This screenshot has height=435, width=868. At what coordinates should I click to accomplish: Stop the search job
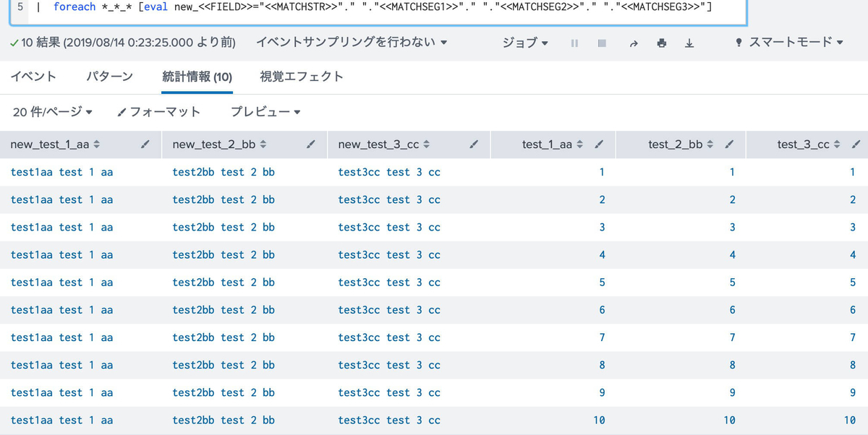(602, 43)
